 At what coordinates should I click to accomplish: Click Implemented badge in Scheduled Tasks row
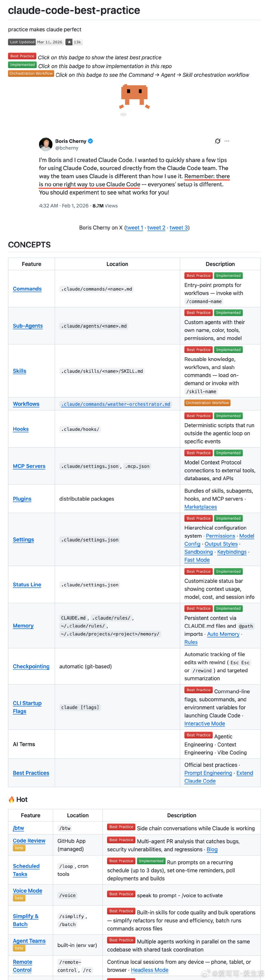click(x=151, y=861)
